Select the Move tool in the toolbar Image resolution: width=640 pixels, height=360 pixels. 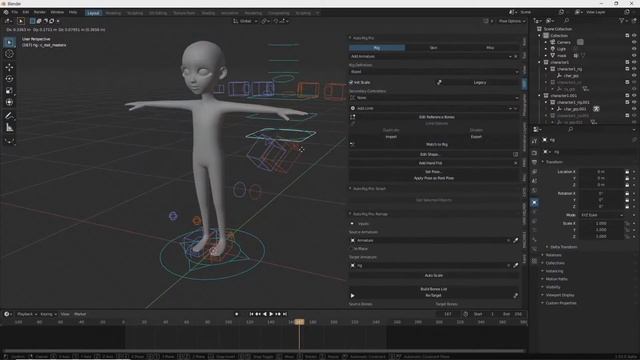(x=9, y=67)
